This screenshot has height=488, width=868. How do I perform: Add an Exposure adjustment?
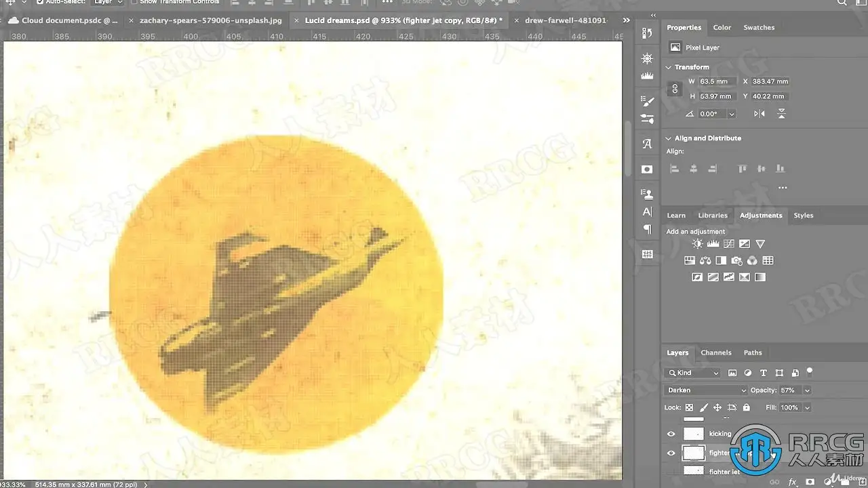pos(744,244)
